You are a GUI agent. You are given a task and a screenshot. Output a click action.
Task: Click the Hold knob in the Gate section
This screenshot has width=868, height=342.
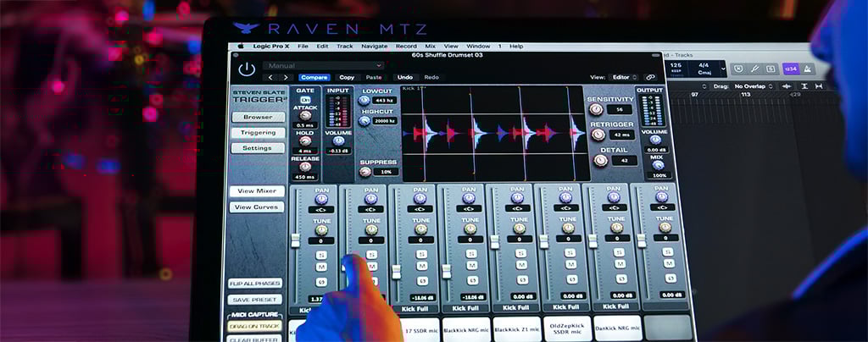(305, 141)
